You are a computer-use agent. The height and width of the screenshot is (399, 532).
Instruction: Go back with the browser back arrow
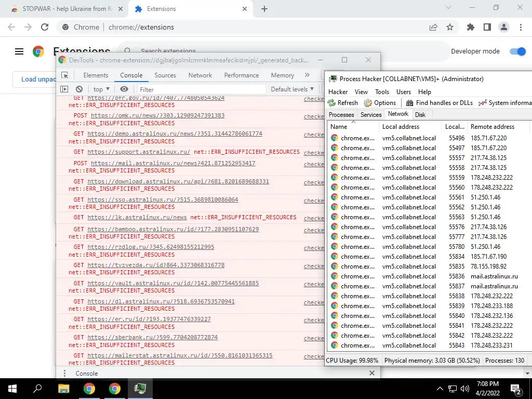point(11,27)
